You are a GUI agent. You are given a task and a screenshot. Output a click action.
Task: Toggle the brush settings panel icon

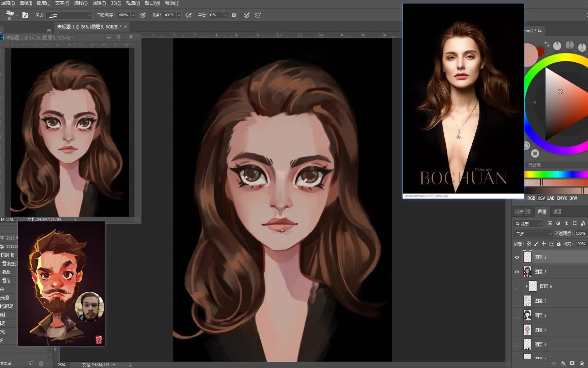pos(25,15)
